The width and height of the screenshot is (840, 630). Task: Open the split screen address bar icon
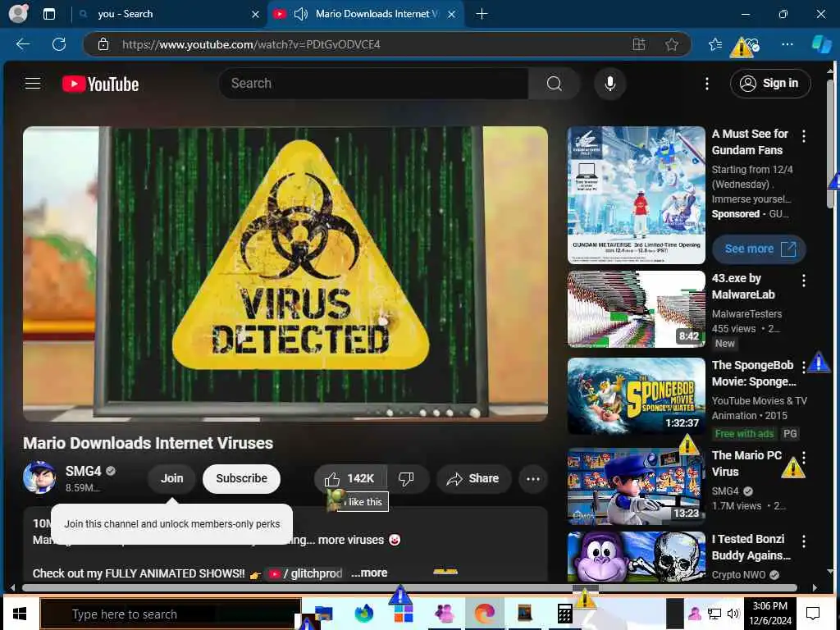[x=638, y=44]
